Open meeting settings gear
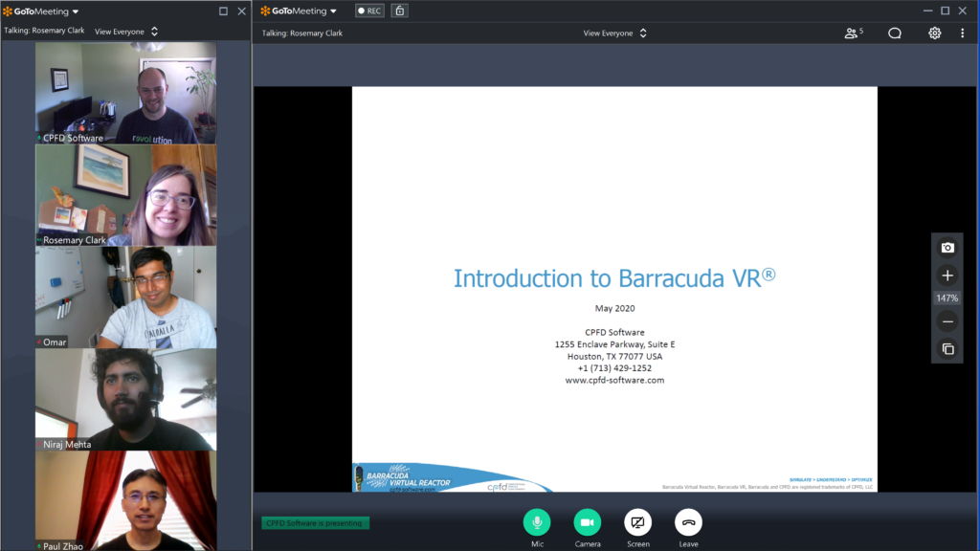Image resolution: width=980 pixels, height=551 pixels. pyautogui.click(x=936, y=32)
